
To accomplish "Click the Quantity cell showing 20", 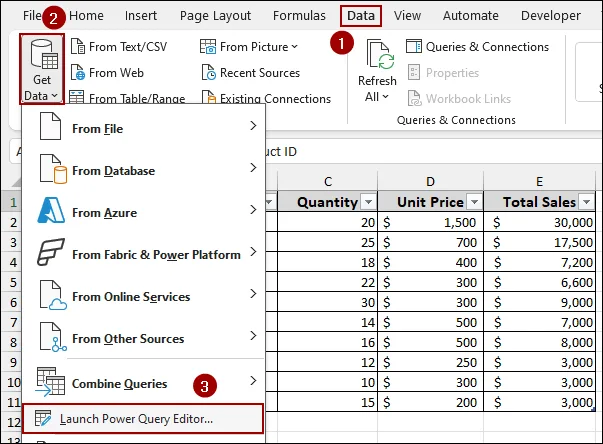I will (327, 222).
